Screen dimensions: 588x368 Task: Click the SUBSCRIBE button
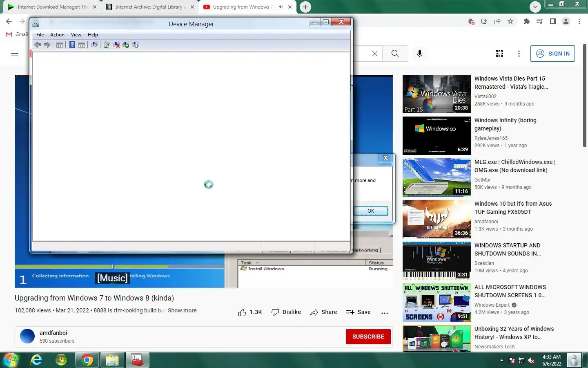[x=368, y=337]
